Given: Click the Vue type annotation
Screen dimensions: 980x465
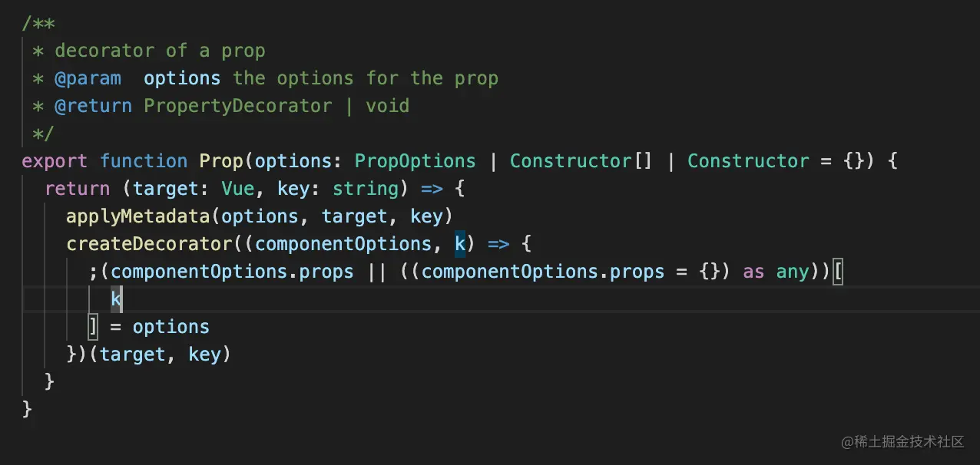Looking at the screenshot, I should tap(238, 189).
